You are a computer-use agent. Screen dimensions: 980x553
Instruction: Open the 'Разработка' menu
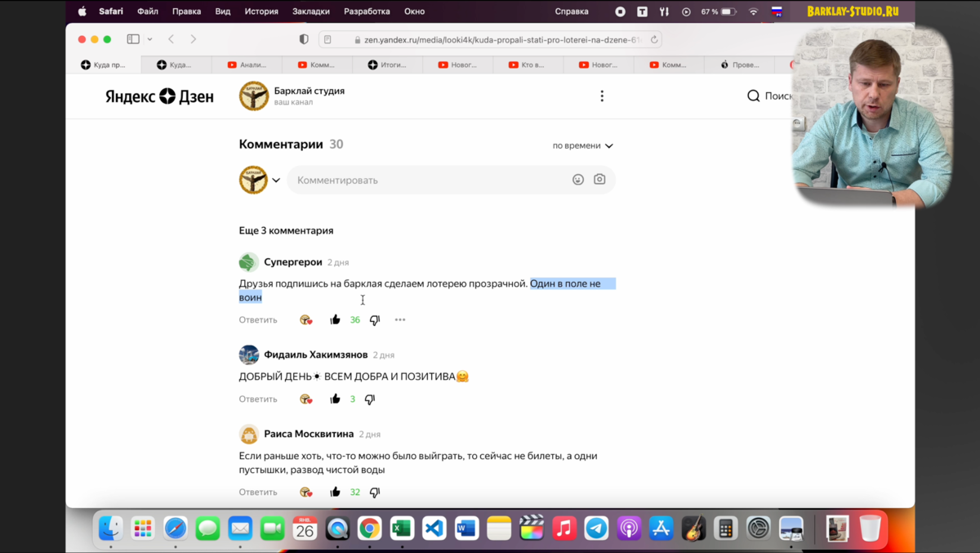coord(367,11)
